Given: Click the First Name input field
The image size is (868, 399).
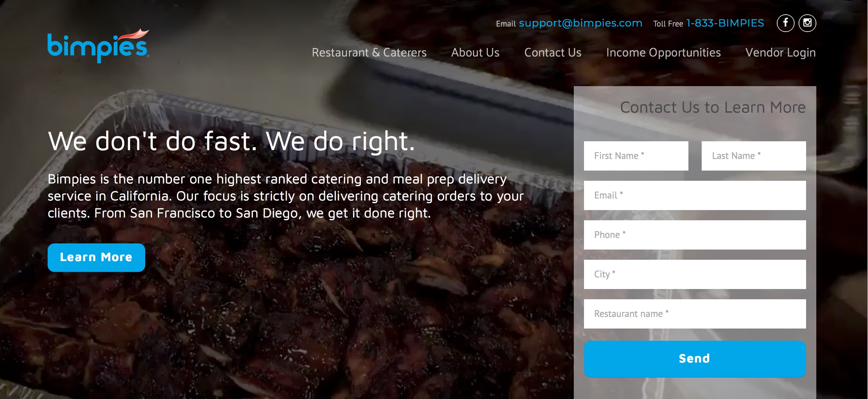Looking at the screenshot, I should [637, 155].
